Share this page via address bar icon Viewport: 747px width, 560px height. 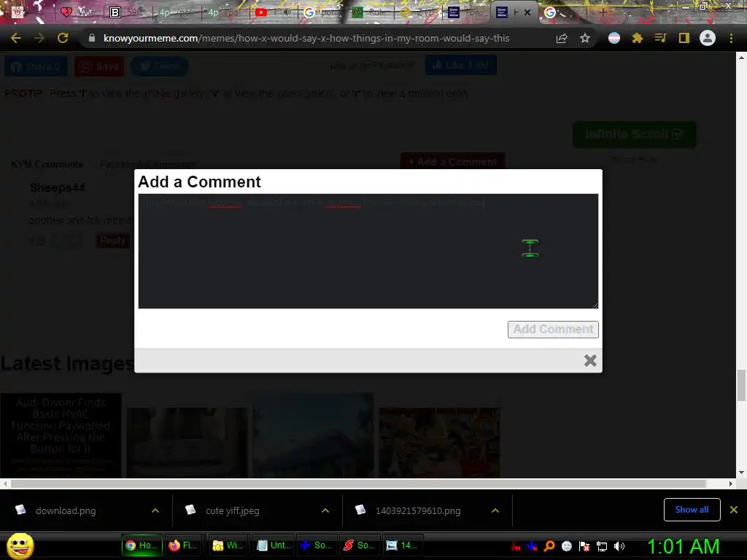coord(562,38)
